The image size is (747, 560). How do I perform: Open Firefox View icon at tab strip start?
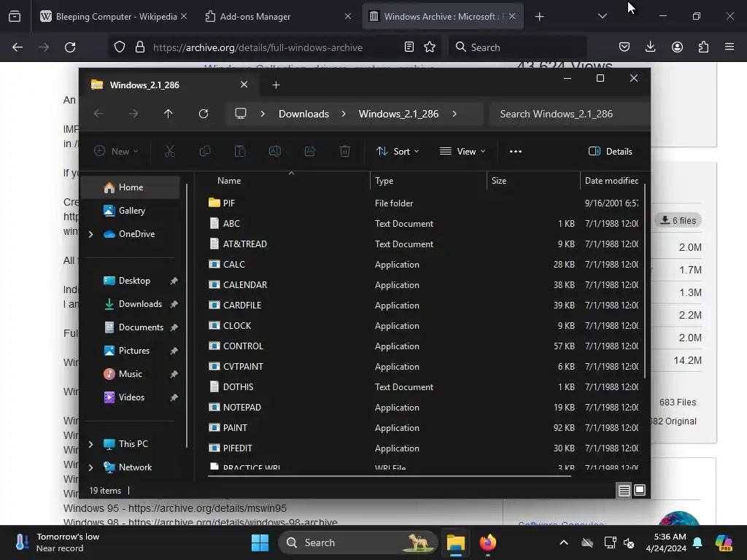pos(15,17)
